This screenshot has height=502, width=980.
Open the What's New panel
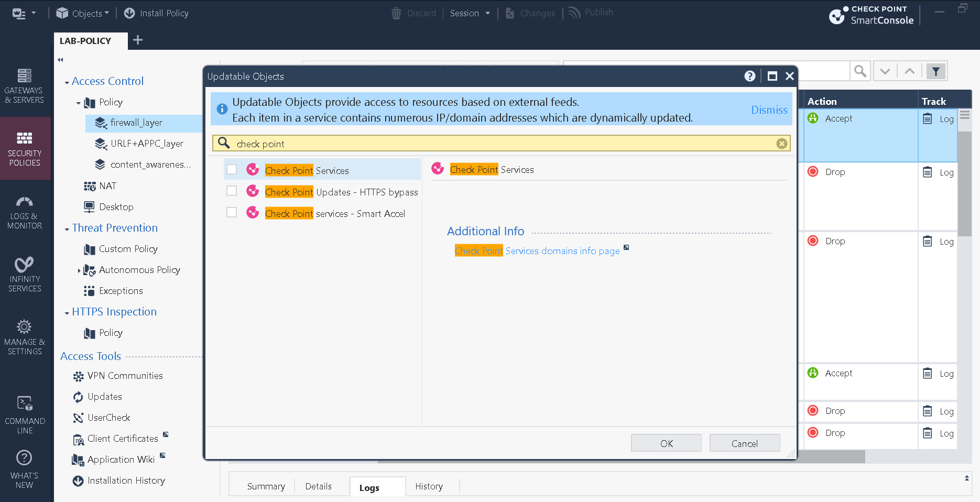[25, 466]
